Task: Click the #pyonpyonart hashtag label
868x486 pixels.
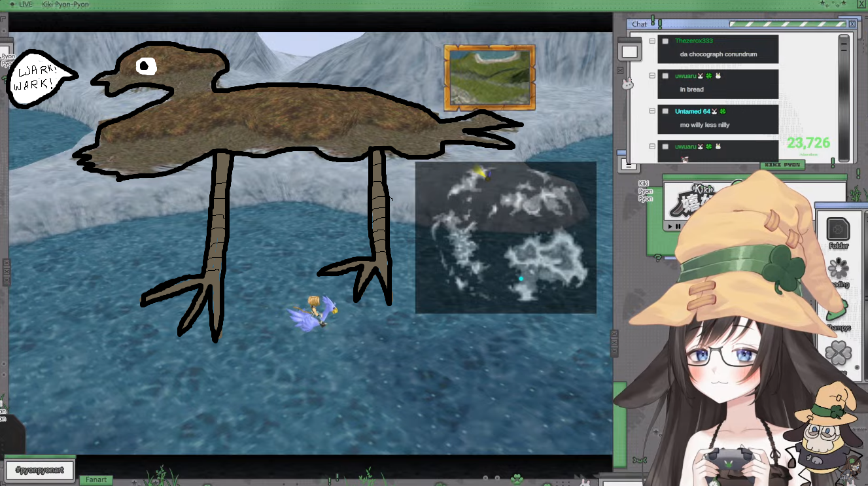Action: point(39,470)
